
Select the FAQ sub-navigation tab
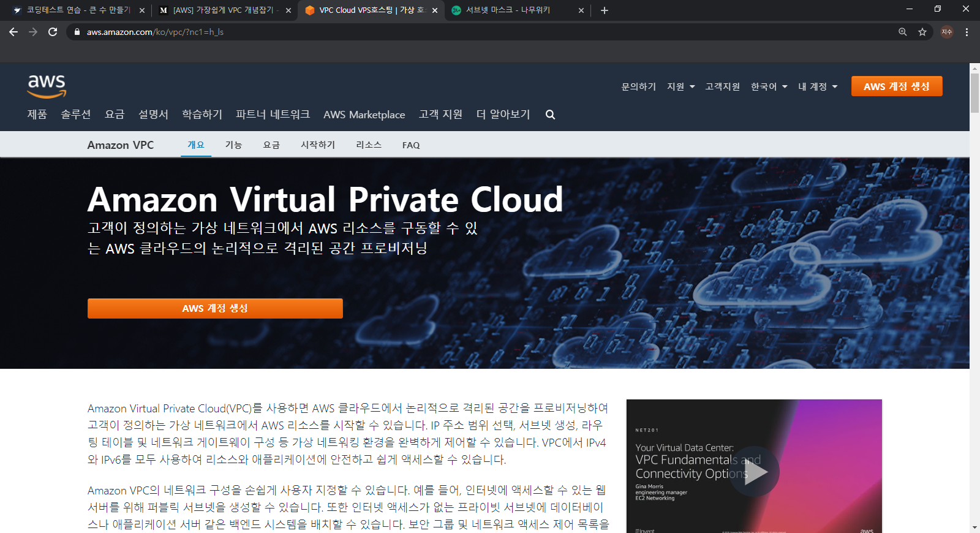tap(411, 145)
